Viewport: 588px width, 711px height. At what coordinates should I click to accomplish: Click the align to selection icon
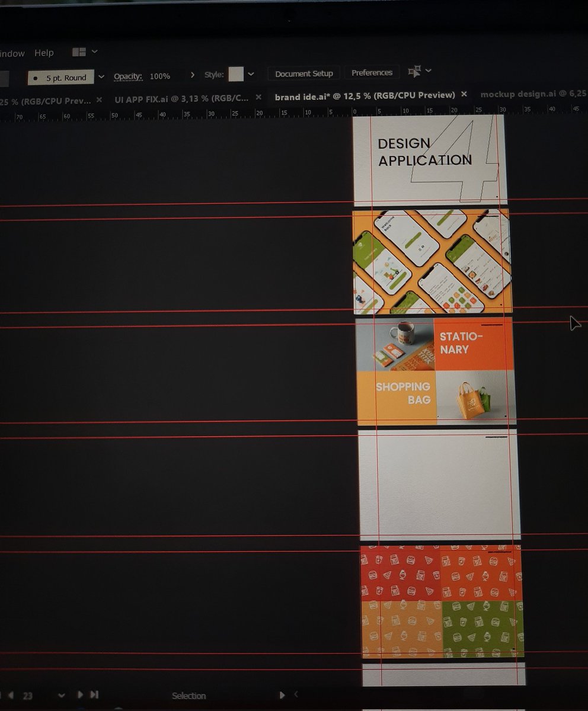[414, 71]
